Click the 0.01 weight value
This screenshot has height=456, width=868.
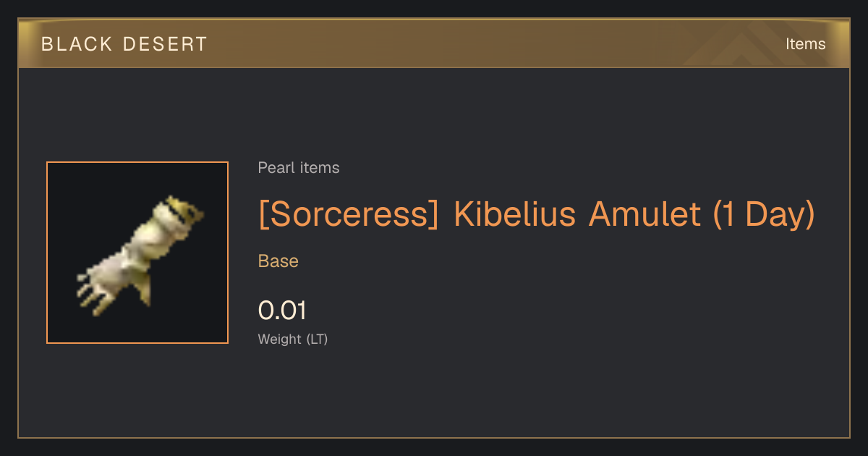282,311
